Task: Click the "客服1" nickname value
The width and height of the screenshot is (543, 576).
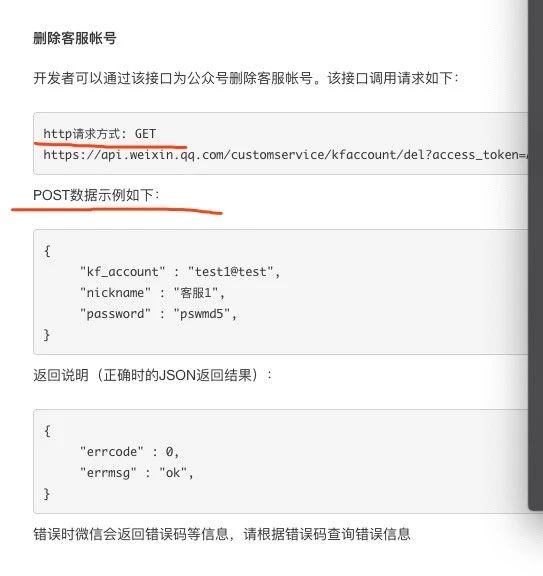Action: (196, 293)
